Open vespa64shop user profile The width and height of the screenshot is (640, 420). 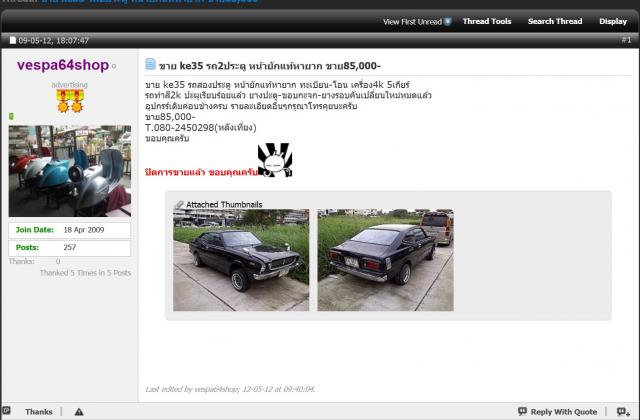click(63, 65)
